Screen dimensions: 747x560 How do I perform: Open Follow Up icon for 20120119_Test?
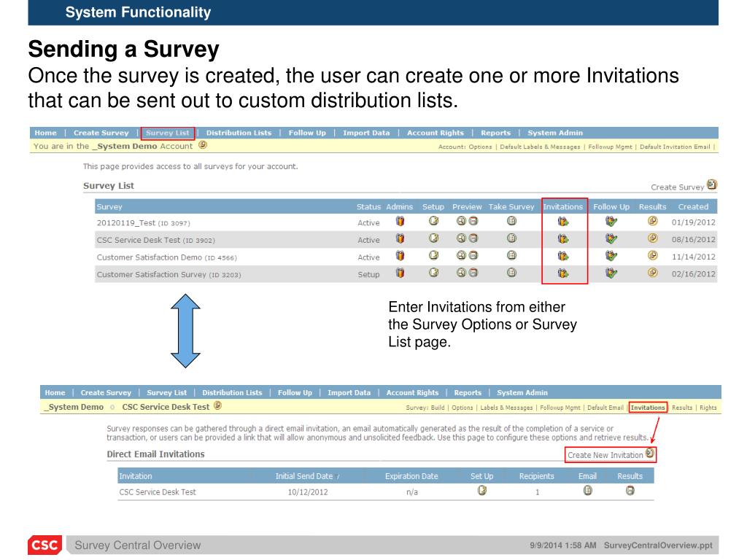(x=611, y=222)
